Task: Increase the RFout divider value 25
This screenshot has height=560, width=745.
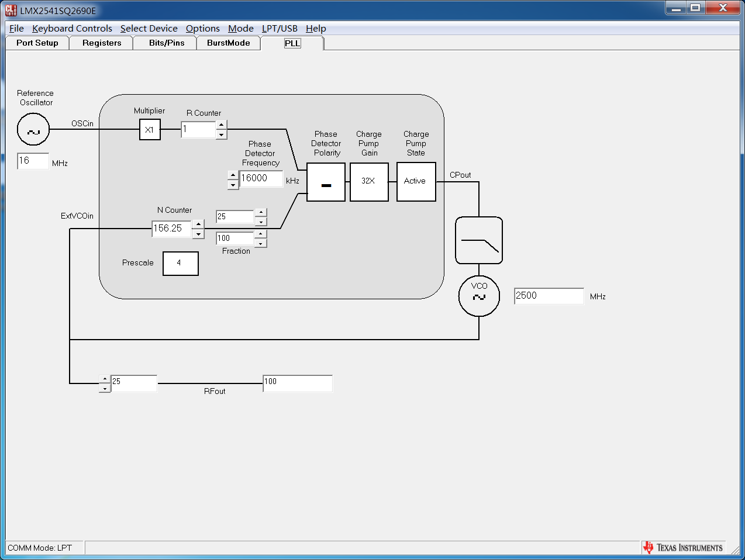Action: click(x=105, y=379)
